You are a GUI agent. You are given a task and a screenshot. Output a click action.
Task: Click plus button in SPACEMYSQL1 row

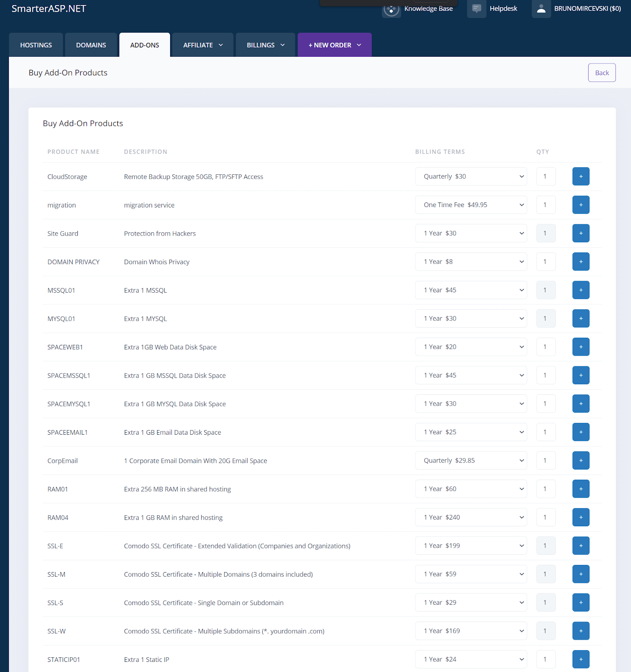[x=581, y=404]
